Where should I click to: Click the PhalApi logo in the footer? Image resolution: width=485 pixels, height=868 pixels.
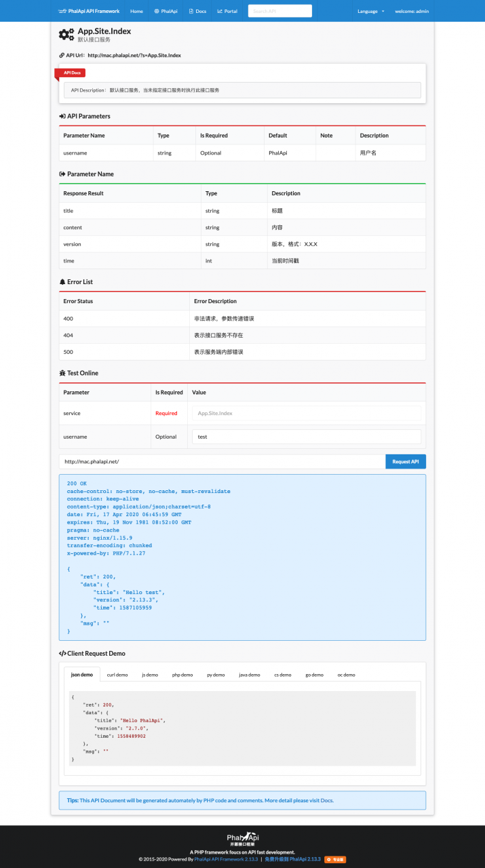pos(242,838)
